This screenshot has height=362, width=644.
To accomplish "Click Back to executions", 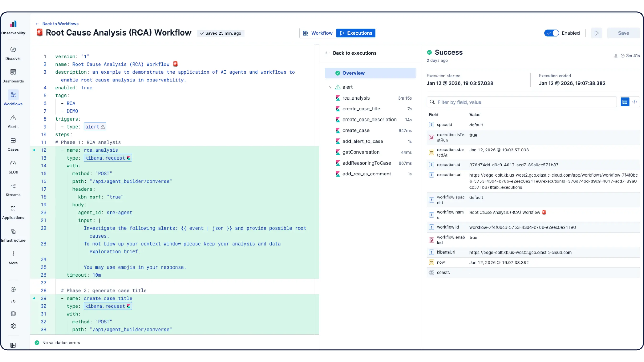I will 354,53.
